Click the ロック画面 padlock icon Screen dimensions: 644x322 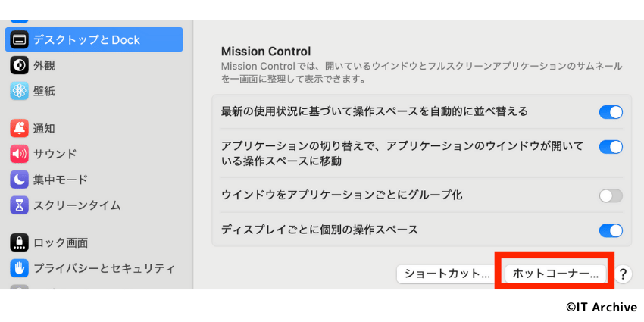(x=19, y=242)
